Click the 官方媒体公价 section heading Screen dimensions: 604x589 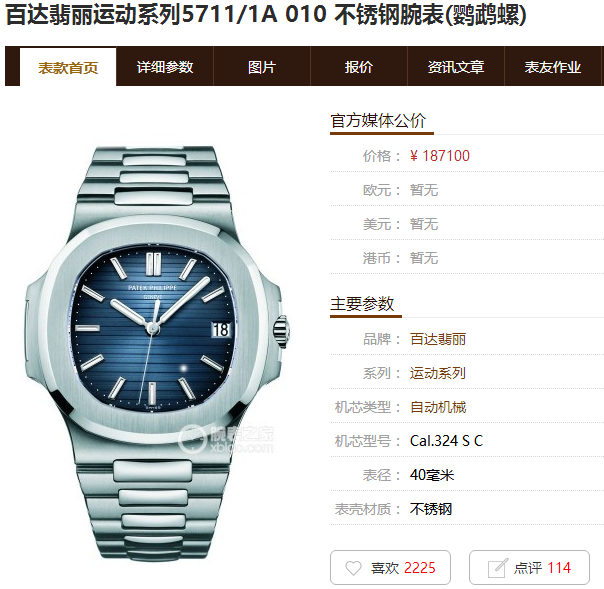pyautogui.click(x=378, y=121)
